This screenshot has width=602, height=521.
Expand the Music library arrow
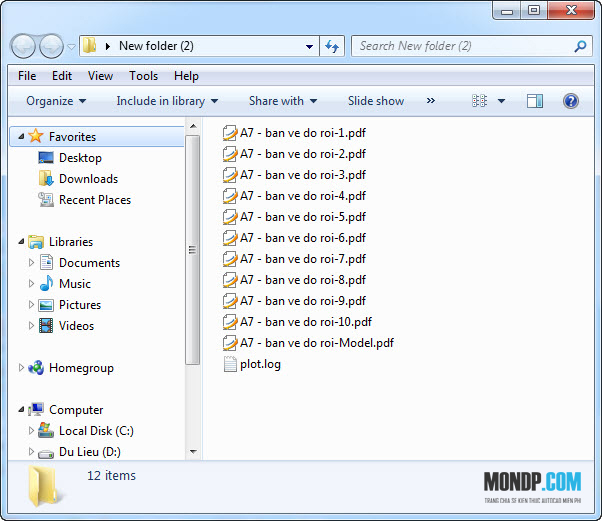point(31,283)
